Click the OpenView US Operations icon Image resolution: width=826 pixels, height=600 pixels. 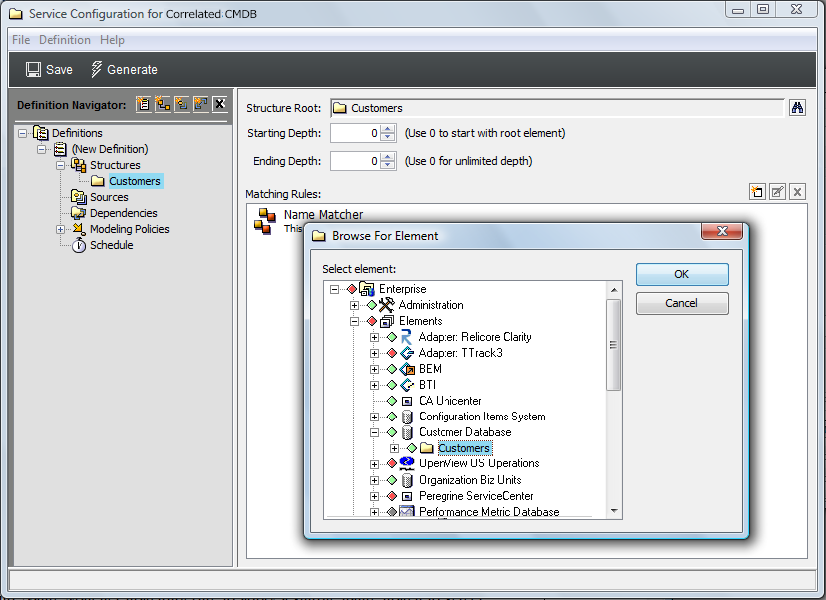(x=407, y=463)
